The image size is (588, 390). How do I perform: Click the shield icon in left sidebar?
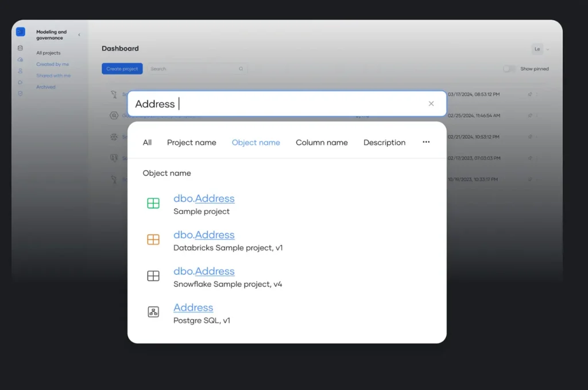tap(20, 93)
